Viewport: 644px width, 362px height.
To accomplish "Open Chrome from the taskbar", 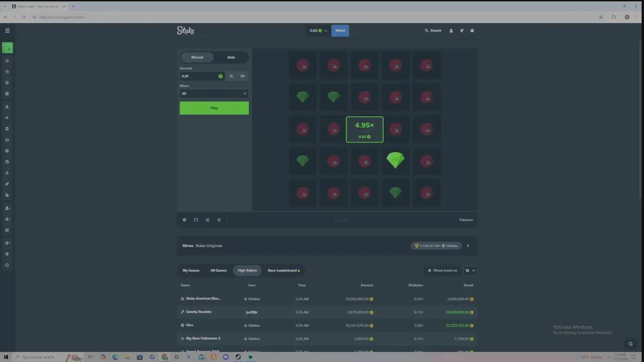I will pos(165,357).
